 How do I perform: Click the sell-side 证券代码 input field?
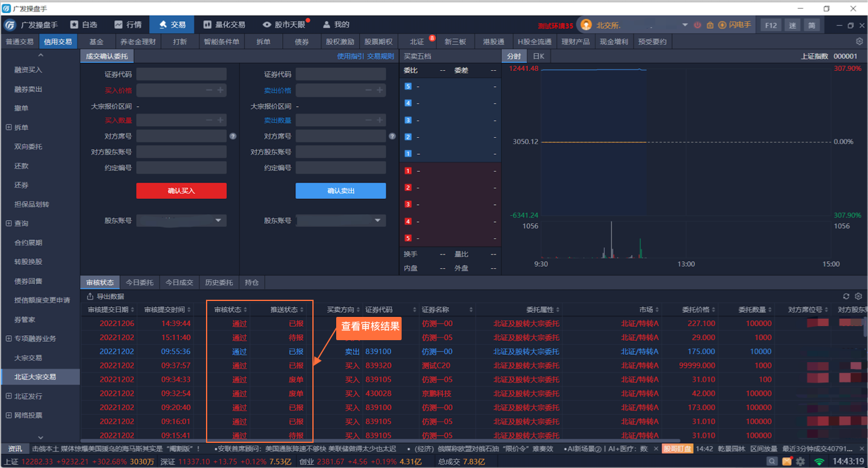tap(341, 74)
